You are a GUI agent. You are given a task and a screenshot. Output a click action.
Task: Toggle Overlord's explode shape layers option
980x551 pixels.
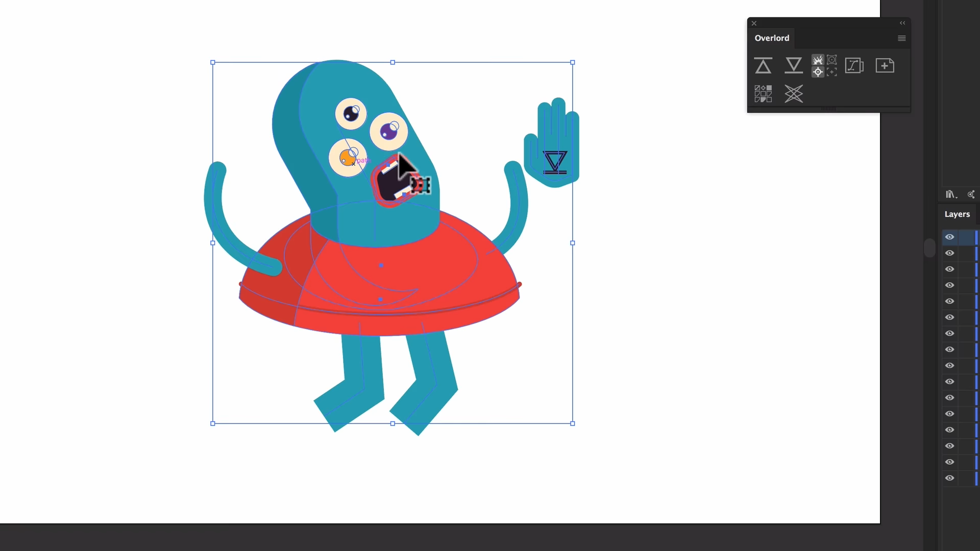click(818, 60)
